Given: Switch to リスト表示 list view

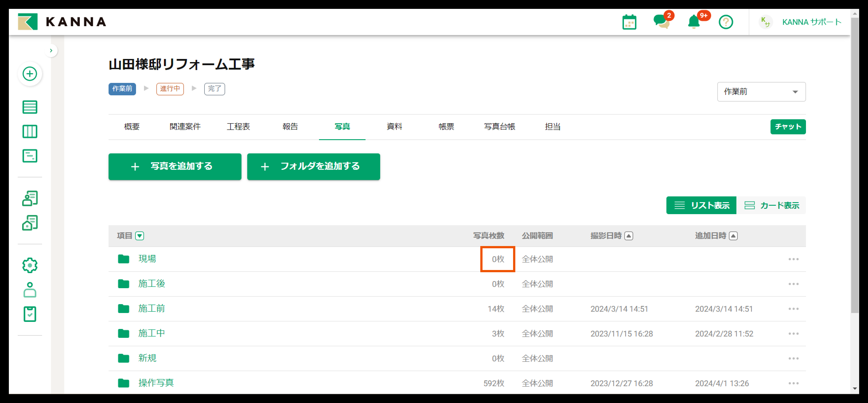Looking at the screenshot, I should (x=701, y=205).
